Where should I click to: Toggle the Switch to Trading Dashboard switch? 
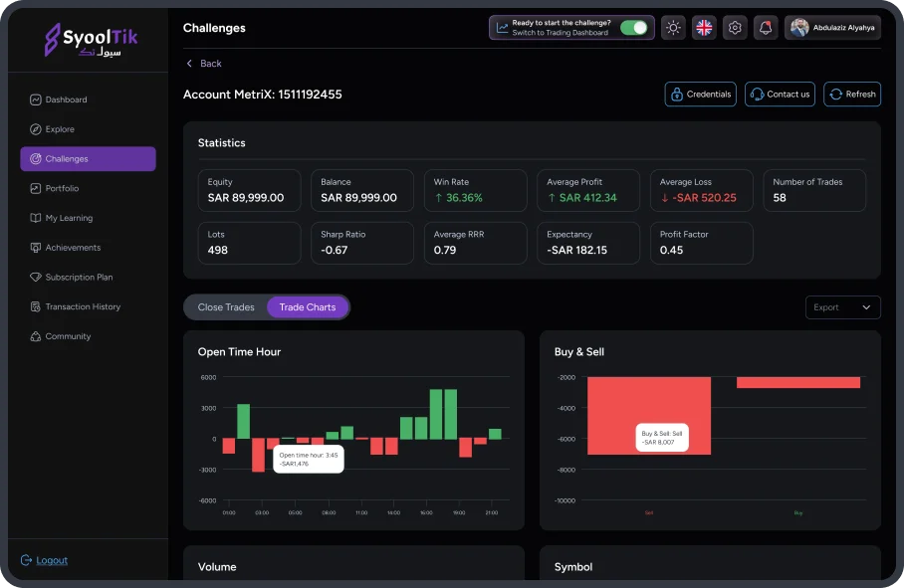point(633,28)
